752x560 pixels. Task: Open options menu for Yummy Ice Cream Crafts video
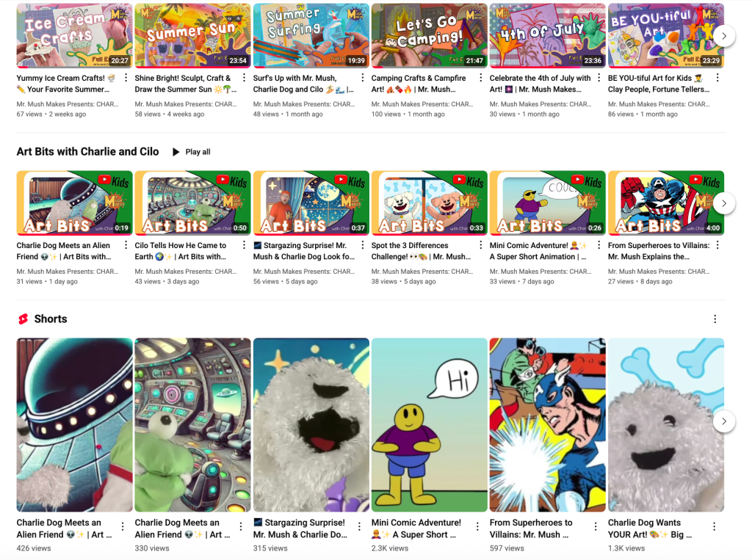[x=126, y=78]
